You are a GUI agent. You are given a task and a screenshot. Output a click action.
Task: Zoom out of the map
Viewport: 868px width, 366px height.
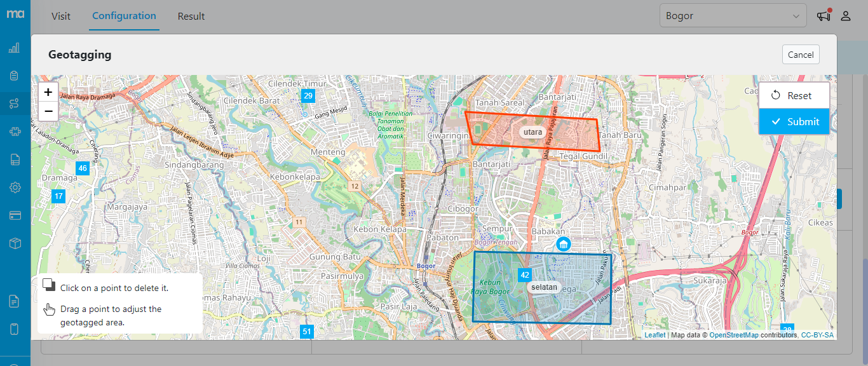[x=48, y=111]
